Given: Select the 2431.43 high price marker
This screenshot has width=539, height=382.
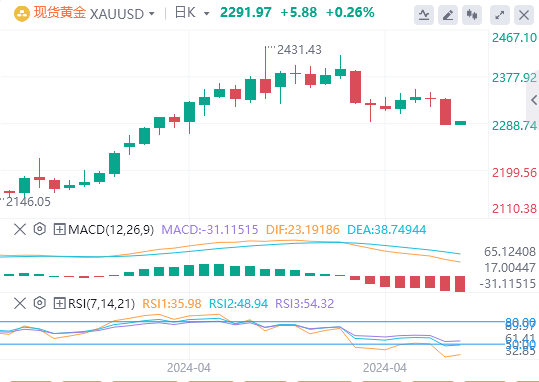Looking at the screenshot, I should coord(299,50).
